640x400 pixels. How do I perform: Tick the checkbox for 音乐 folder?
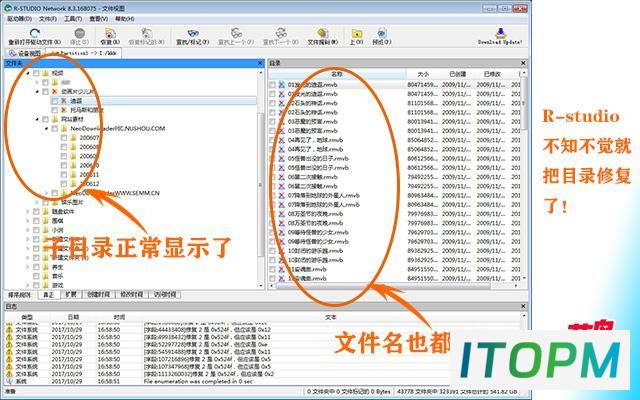(x=36, y=276)
